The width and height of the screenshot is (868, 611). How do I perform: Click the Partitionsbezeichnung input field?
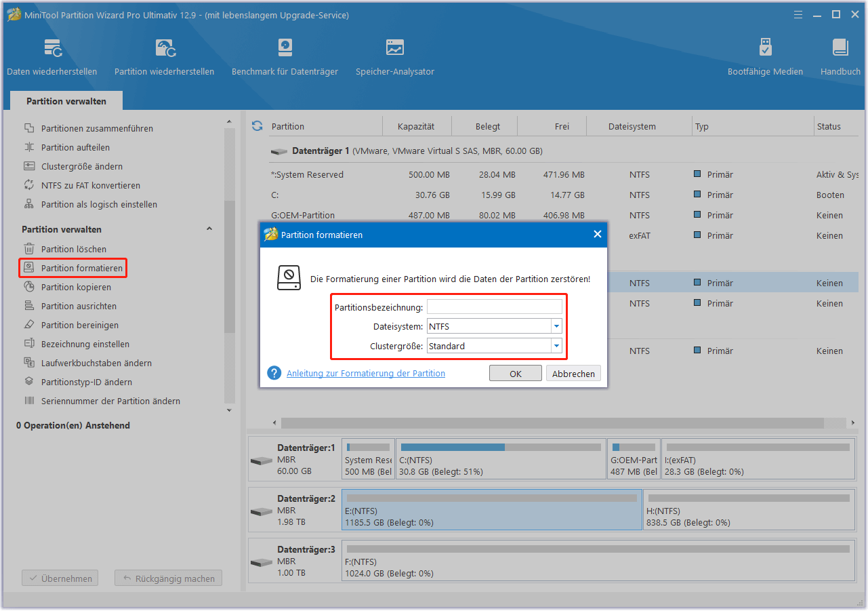coord(494,307)
